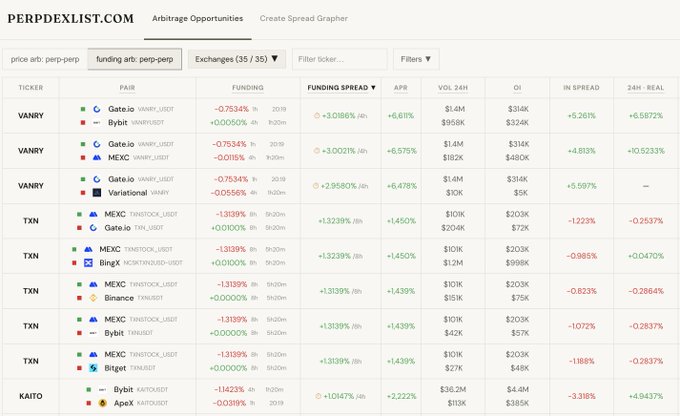Click the +0.0050% Bybit funding rate
The height and width of the screenshot is (416, 680).
[229, 123]
